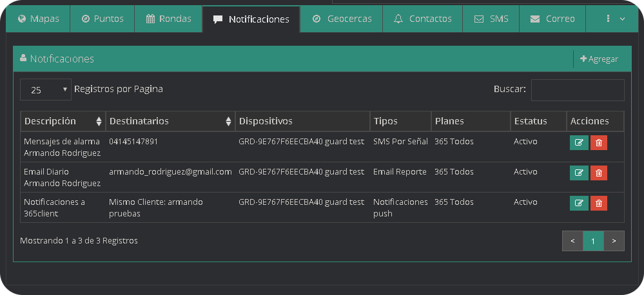Select page 1 in pagination

[x=593, y=241]
